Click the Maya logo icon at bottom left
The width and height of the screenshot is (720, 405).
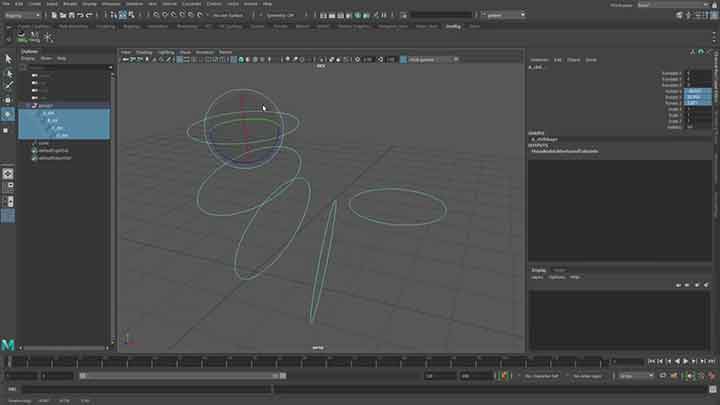click(8, 344)
